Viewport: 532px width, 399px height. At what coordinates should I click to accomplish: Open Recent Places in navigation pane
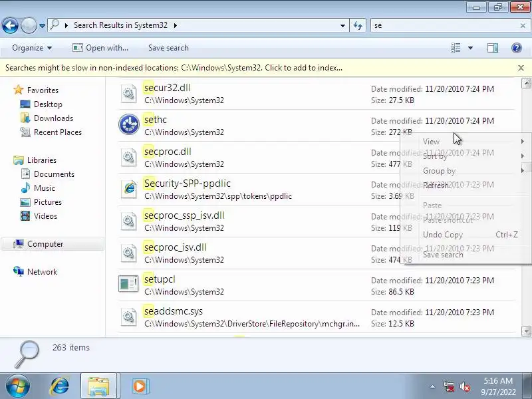coord(58,132)
